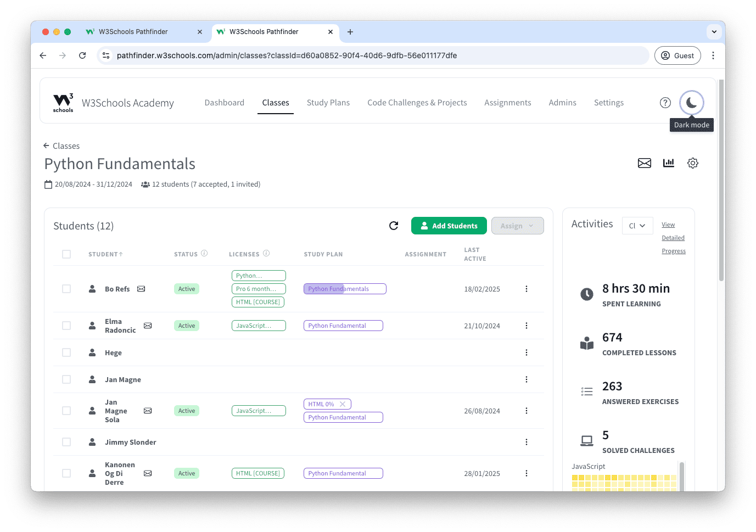Click the class email envelope icon
This screenshot has height=532, width=756.
pos(644,163)
